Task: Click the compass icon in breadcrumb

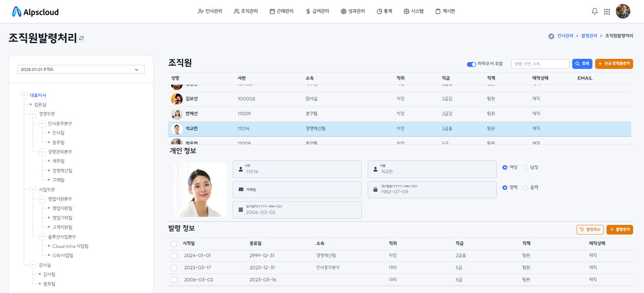Action: (x=551, y=36)
